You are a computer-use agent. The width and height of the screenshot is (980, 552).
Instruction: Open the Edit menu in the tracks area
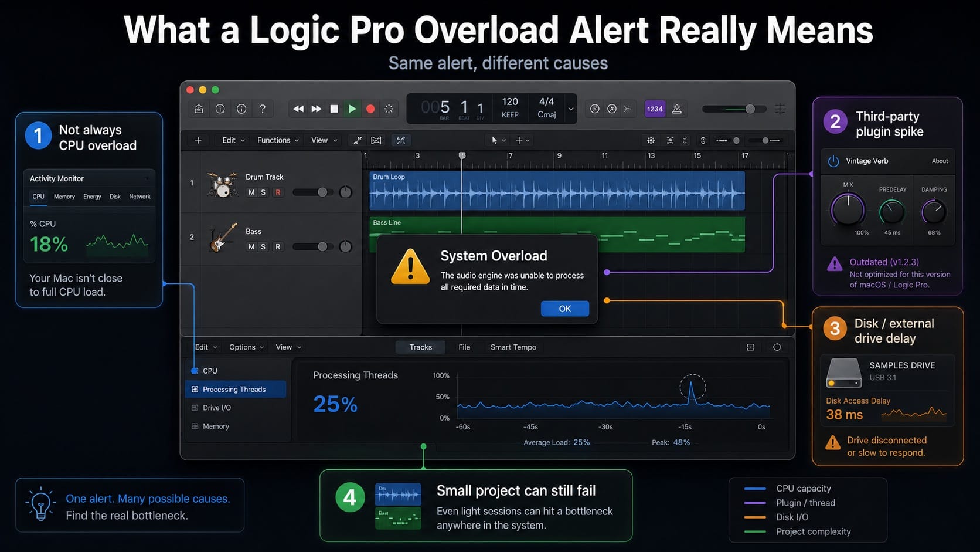point(233,140)
